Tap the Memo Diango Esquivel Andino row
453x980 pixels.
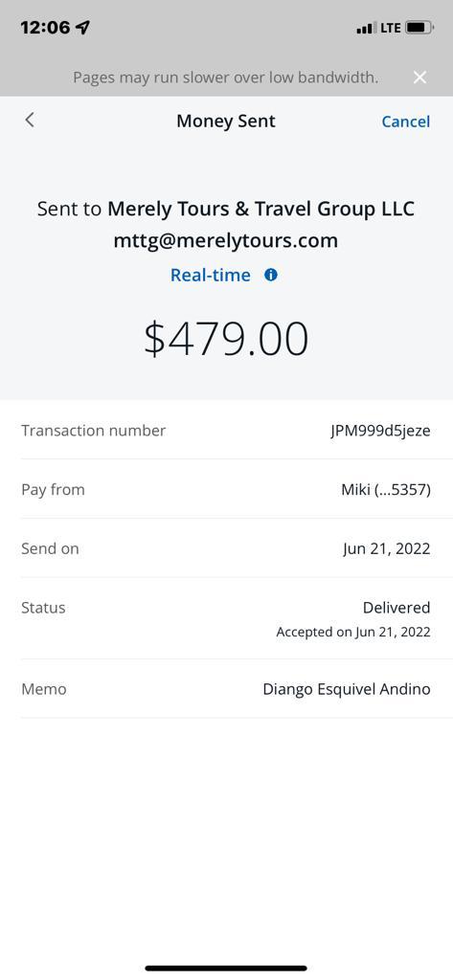226,688
